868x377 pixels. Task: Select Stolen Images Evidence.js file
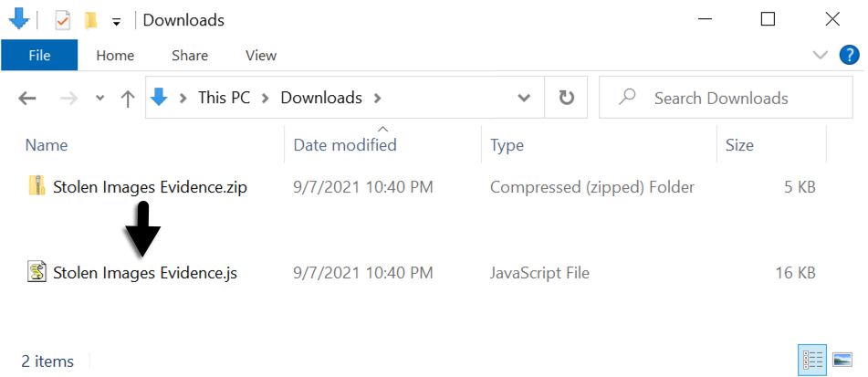[x=144, y=272]
